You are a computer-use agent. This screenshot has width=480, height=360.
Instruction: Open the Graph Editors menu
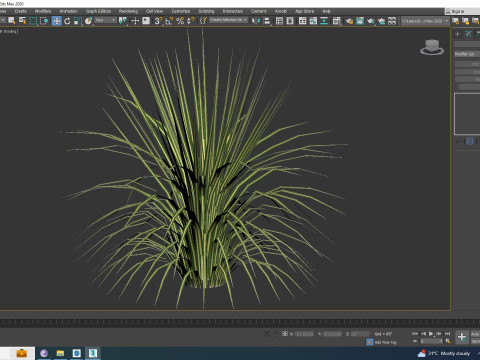point(98,11)
